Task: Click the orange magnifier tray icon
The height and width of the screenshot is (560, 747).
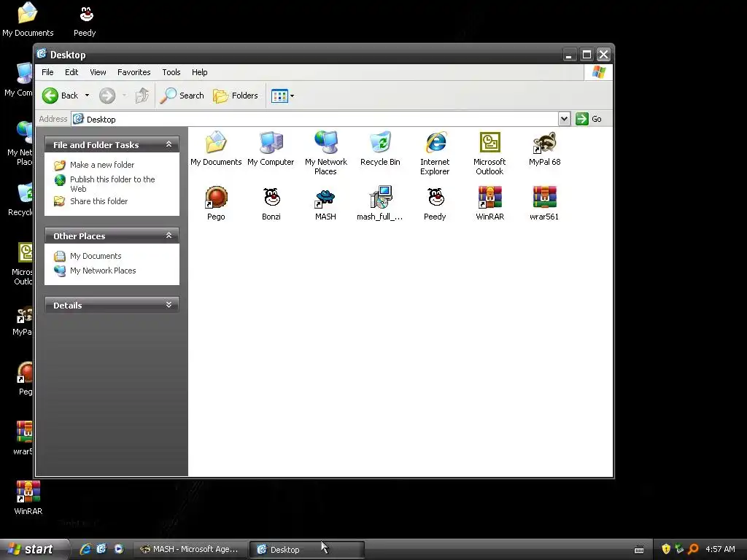Action: pyautogui.click(x=693, y=549)
